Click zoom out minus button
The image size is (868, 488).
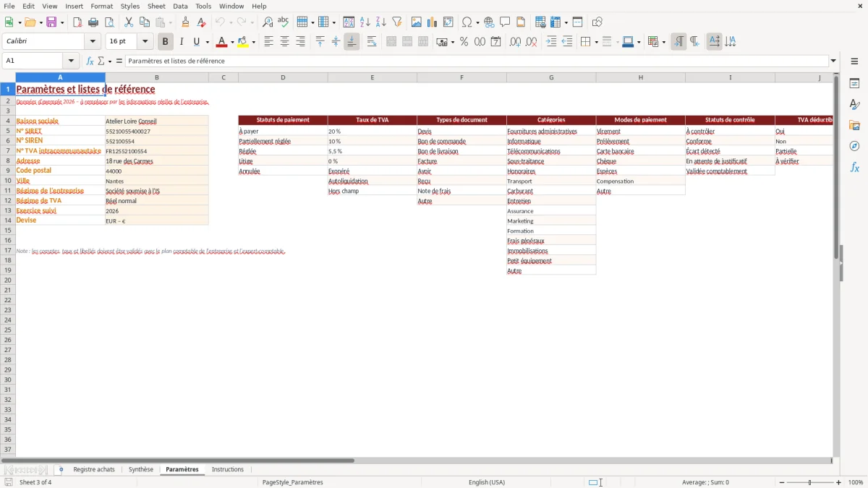[x=780, y=482]
